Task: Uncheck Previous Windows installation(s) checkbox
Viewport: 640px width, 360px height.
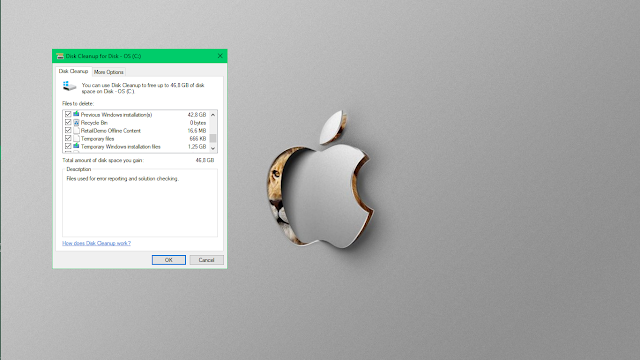Action: 68,114
